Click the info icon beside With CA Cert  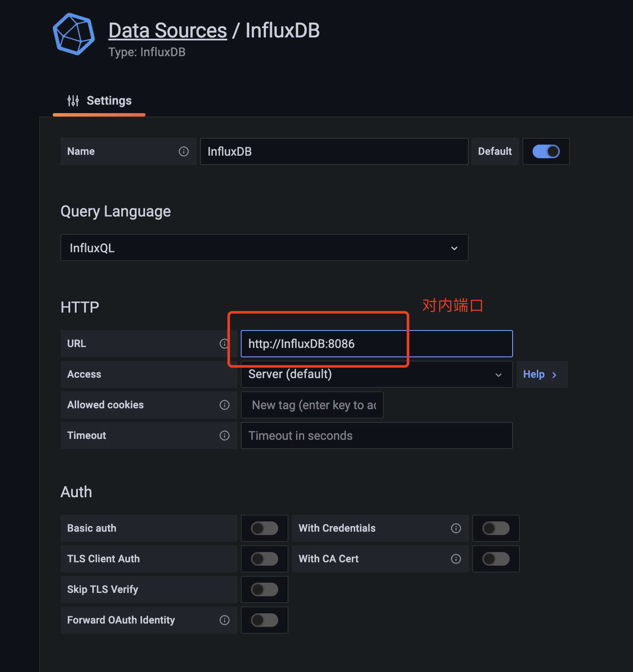456,559
